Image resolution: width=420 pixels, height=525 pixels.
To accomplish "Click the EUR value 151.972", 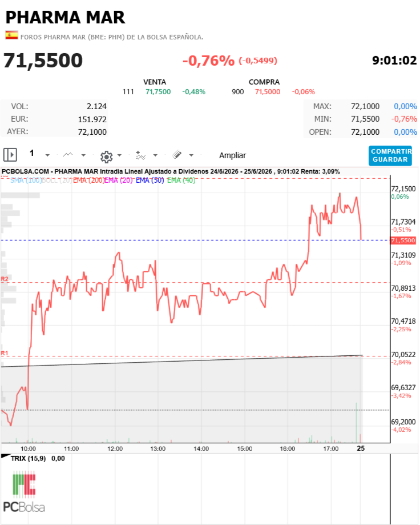I will [92, 119].
